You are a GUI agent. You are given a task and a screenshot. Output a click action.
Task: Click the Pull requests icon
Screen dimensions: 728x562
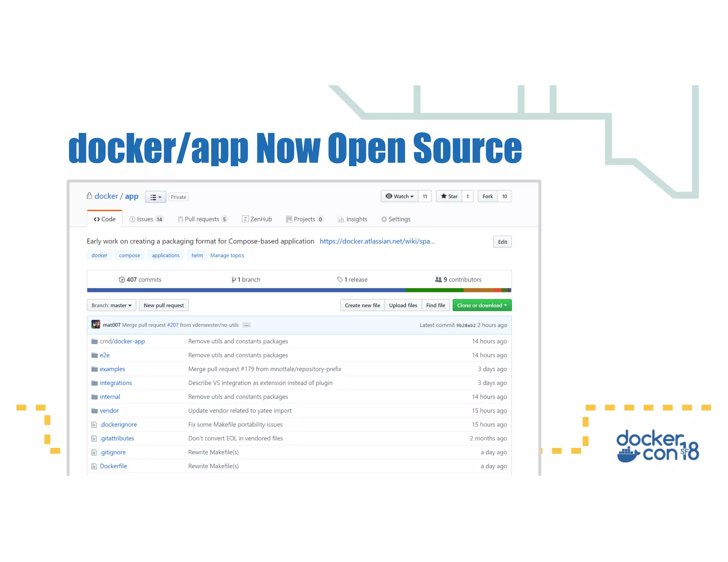coord(180,219)
